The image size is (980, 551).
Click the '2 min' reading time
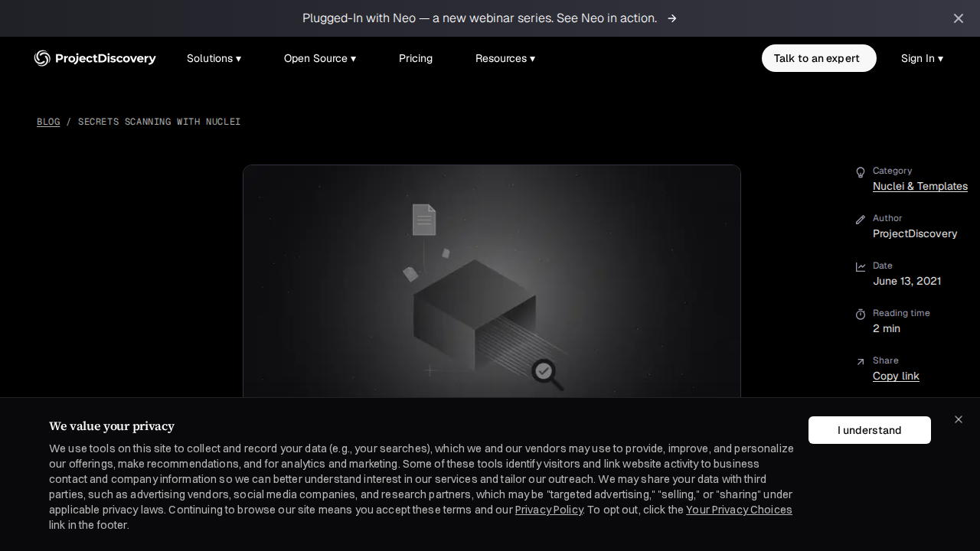pos(887,328)
